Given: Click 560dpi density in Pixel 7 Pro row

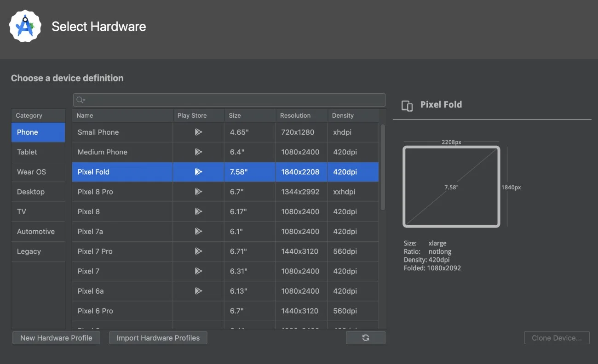Looking at the screenshot, I should click(353, 251).
